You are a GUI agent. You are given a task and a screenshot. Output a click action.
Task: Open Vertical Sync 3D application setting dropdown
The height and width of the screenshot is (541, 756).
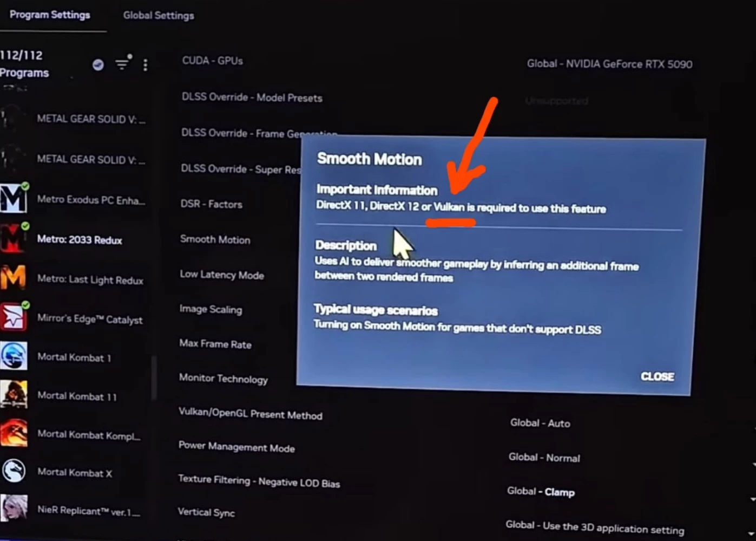click(x=594, y=527)
